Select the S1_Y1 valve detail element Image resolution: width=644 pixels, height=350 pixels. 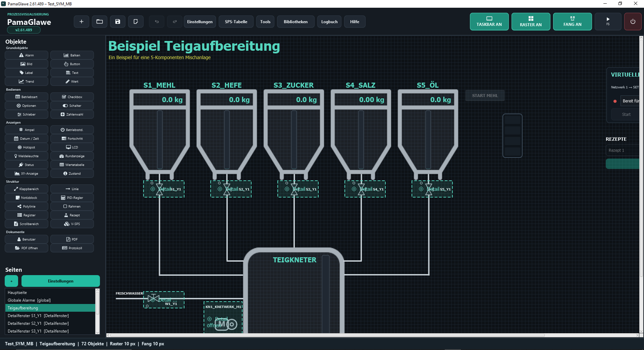pyautogui.click(x=164, y=189)
